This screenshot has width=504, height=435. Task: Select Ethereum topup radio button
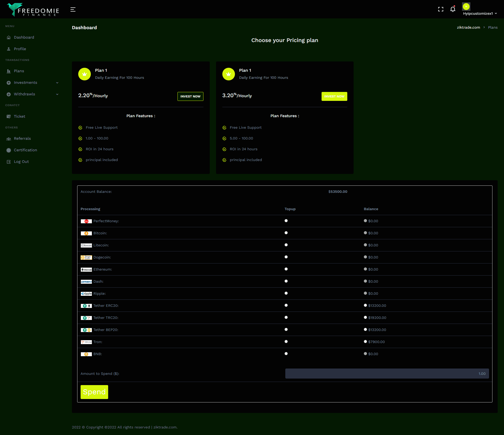point(286,269)
